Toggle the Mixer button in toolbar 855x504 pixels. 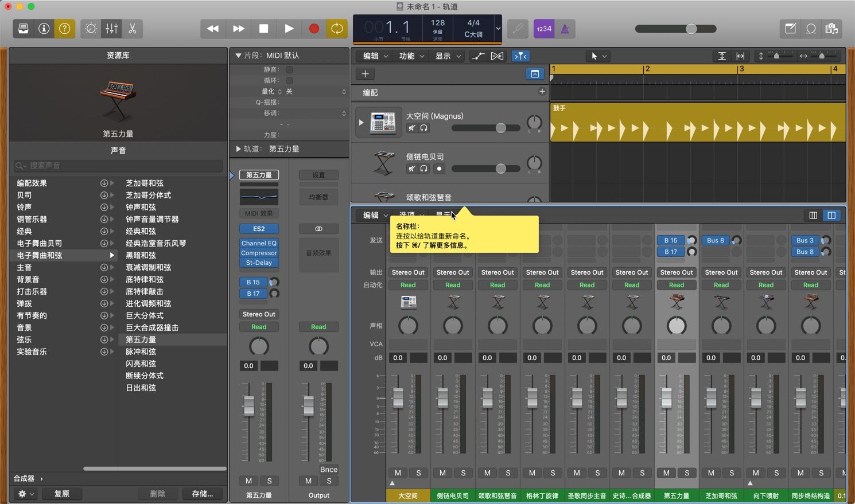tap(111, 29)
